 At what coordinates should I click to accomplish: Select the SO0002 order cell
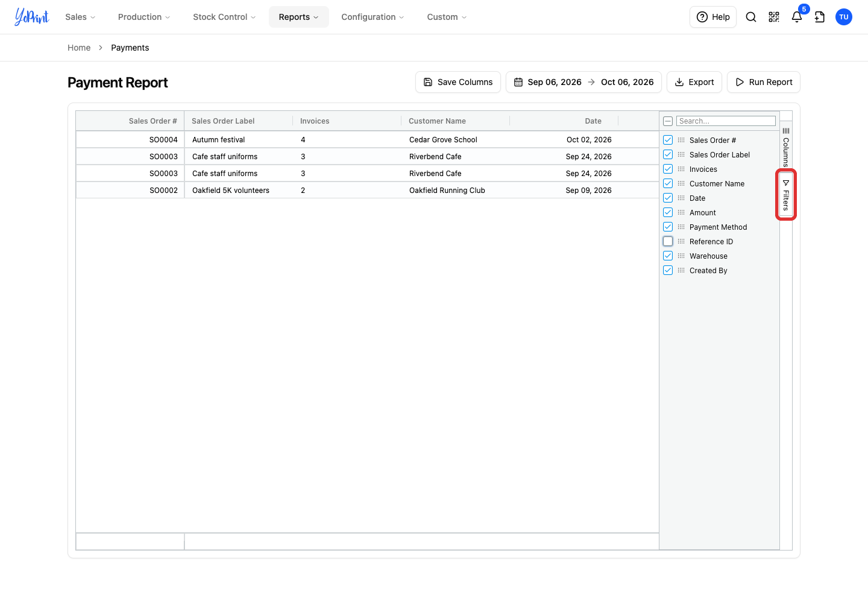point(130,190)
